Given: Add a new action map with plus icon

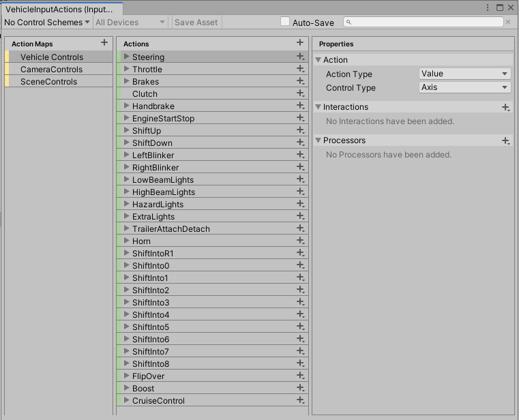Looking at the screenshot, I should 104,43.
